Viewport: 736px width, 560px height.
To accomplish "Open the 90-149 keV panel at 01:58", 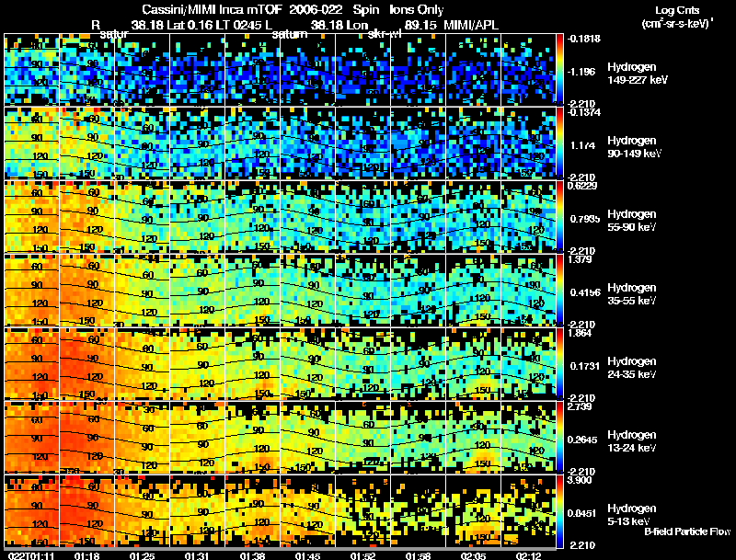I will click(418, 143).
